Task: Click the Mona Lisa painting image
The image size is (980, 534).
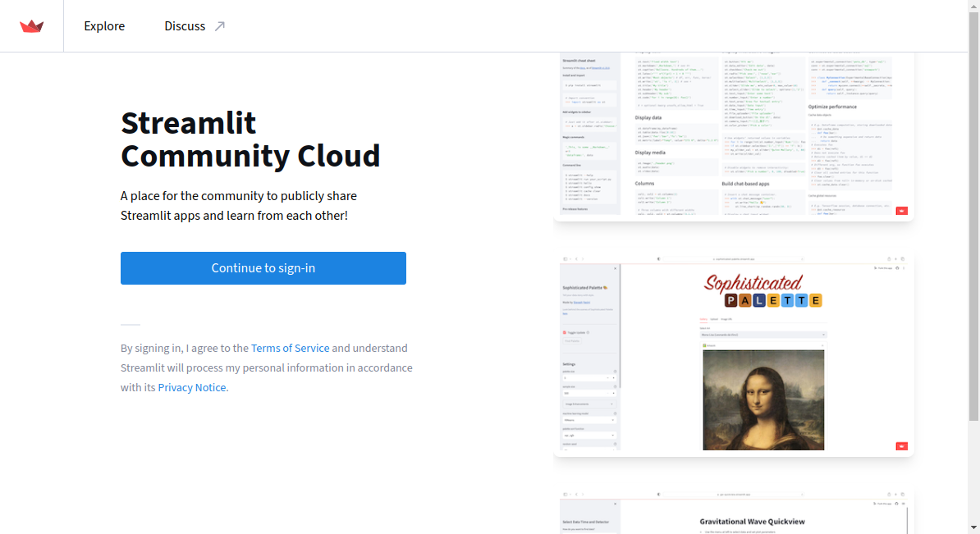Action: [763, 399]
